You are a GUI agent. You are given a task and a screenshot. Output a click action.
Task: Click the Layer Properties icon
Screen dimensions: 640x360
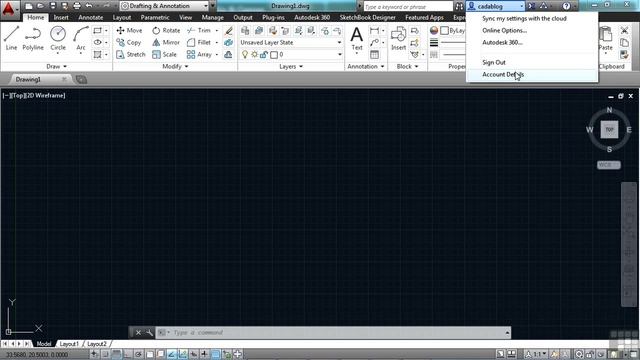[245, 31]
